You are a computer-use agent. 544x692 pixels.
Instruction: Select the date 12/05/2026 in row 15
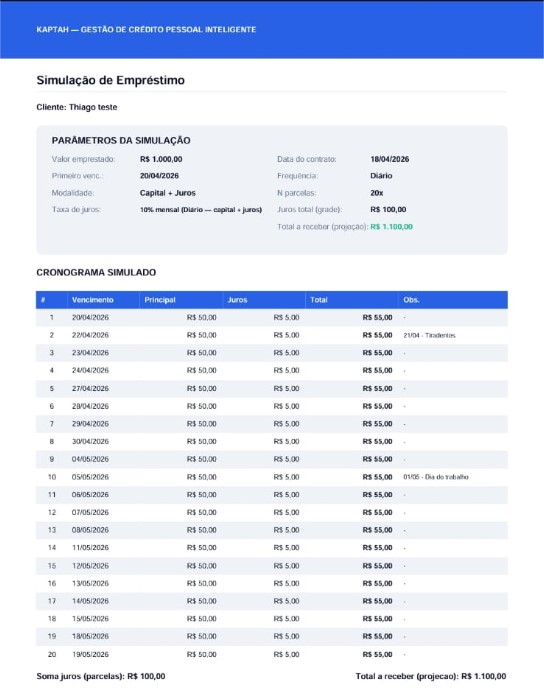point(90,566)
